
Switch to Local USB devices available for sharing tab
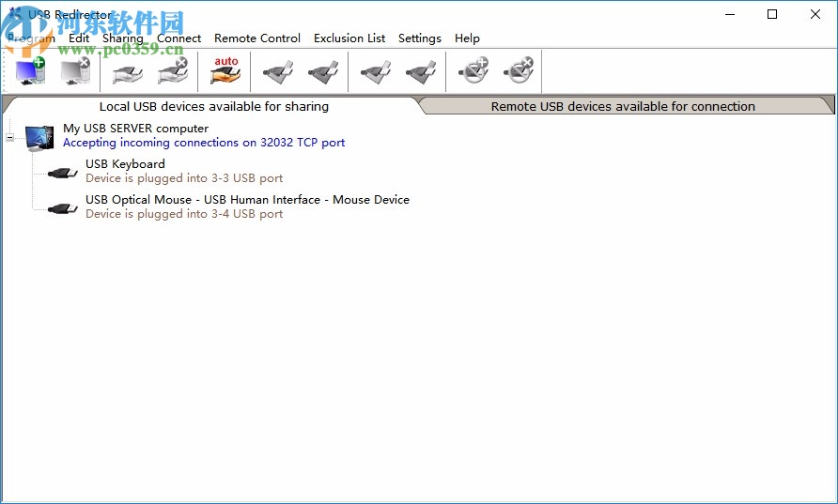point(214,106)
